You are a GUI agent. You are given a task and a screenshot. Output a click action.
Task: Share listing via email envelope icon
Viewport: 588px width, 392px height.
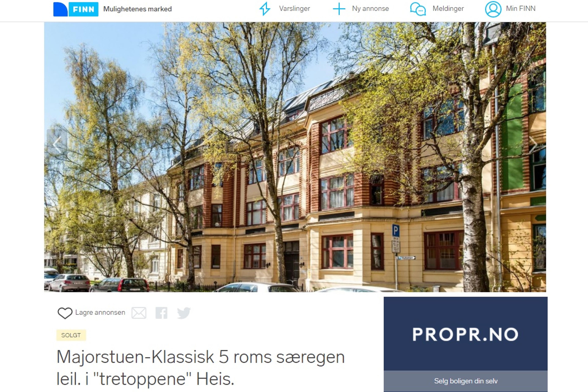139,313
